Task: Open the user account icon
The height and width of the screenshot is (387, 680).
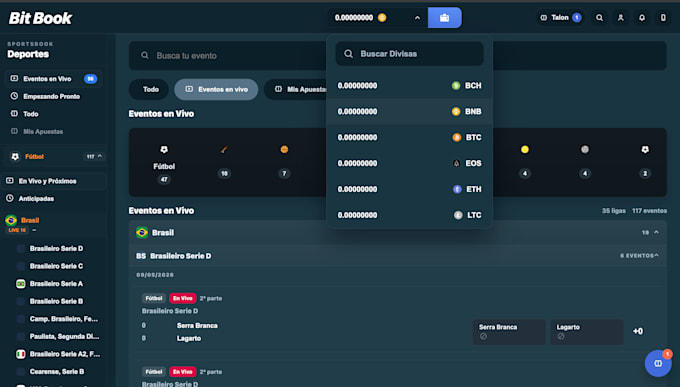Action: point(621,18)
